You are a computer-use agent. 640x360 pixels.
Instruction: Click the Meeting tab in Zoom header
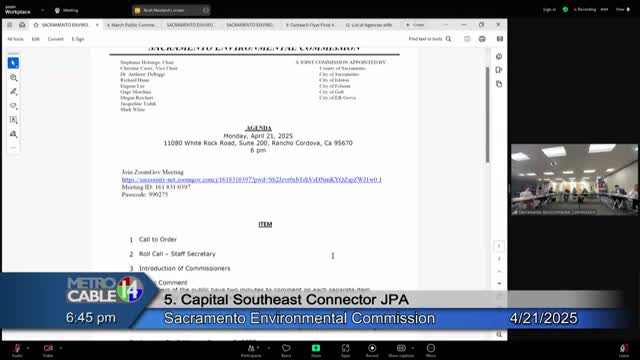click(67, 10)
